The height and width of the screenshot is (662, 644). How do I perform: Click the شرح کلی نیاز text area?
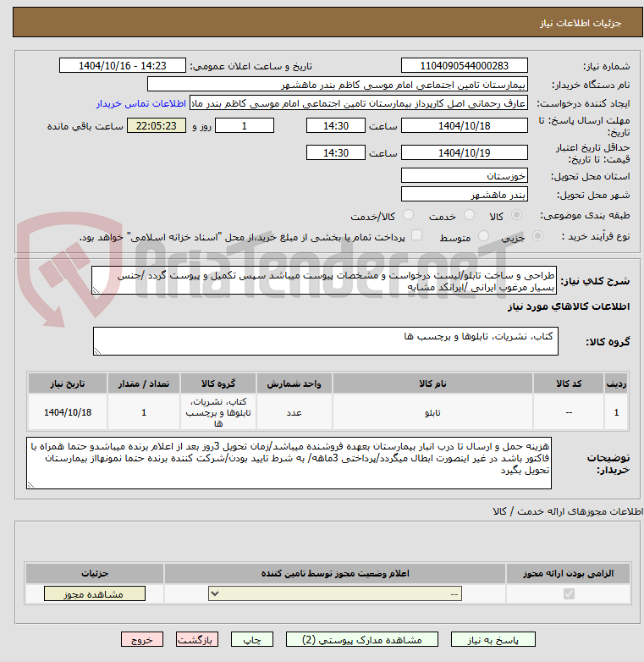pyautogui.click(x=324, y=280)
